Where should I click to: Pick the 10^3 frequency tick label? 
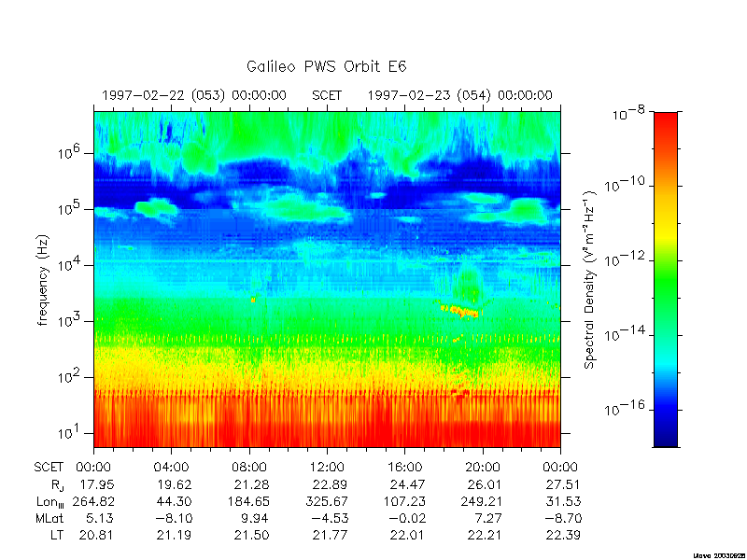(x=71, y=320)
